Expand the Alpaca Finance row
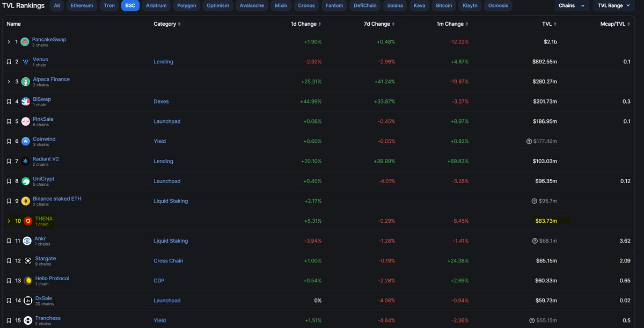 (9, 82)
